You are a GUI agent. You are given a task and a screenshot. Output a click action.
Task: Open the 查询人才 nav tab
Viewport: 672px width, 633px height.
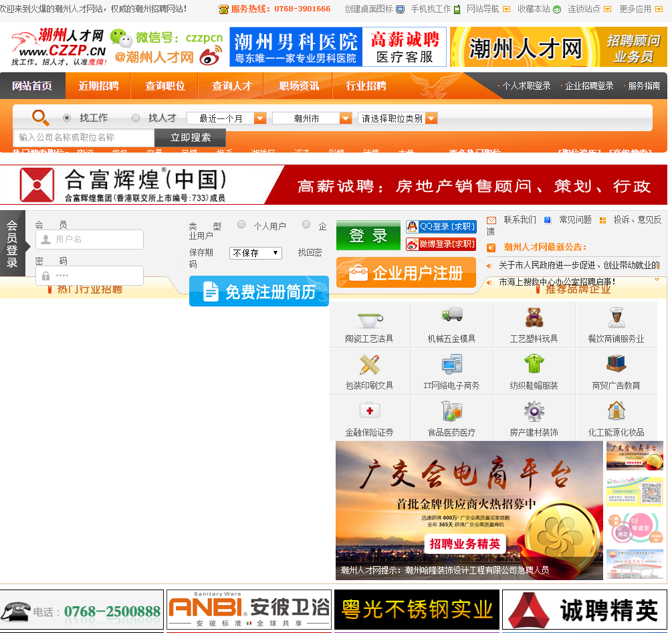point(231,86)
